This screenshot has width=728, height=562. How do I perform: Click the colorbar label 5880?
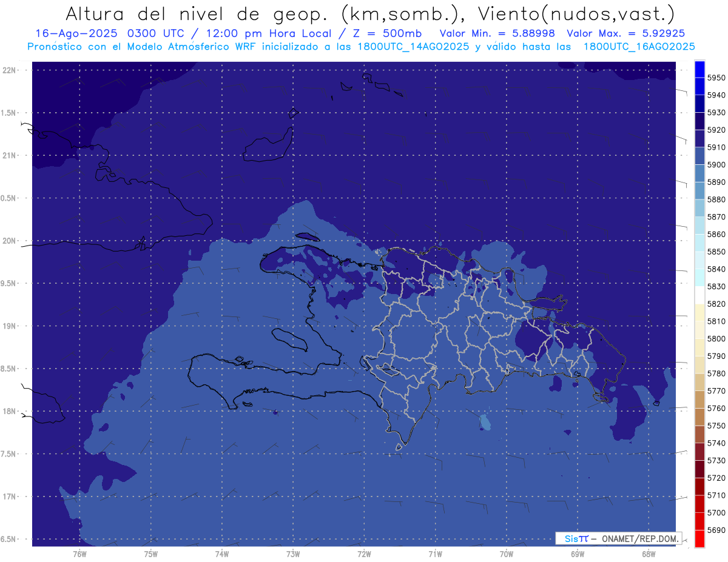click(716, 199)
